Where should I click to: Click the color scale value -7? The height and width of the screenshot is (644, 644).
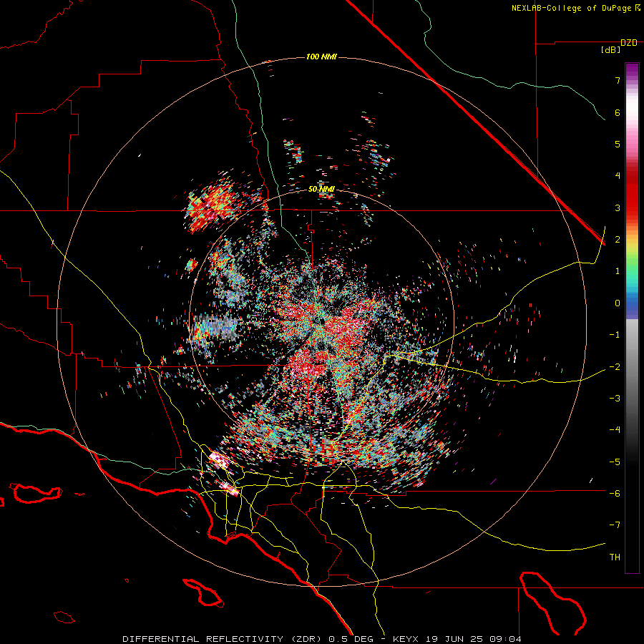615,525
